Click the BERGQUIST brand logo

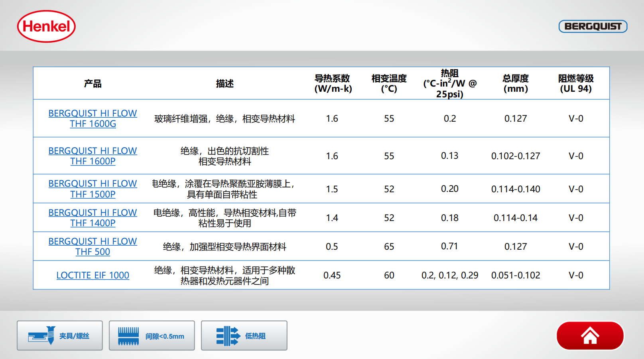[x=593, y=26]
